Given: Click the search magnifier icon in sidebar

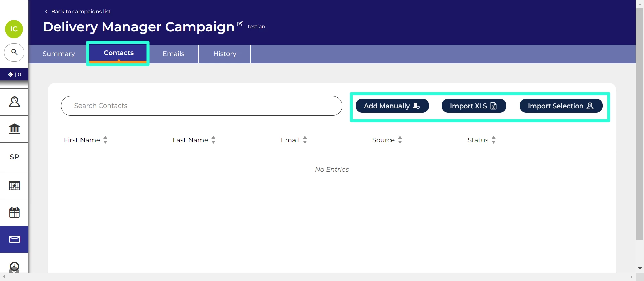Looking at the screenshot, I should pos(14,52).
